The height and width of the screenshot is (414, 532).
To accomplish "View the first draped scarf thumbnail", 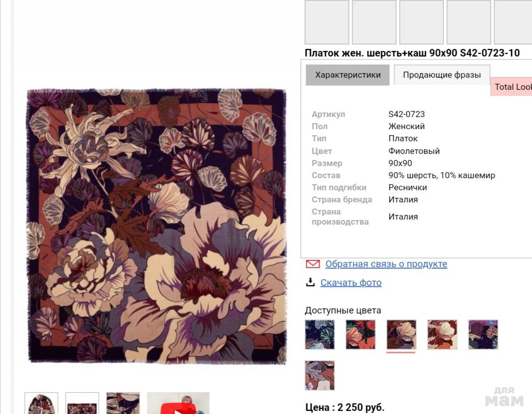I will (x=41, y=403).
